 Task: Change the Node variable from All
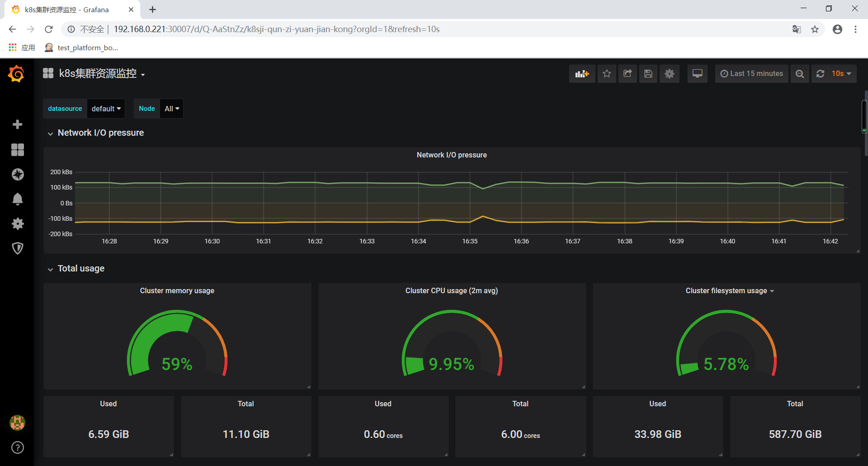(171, 109)
